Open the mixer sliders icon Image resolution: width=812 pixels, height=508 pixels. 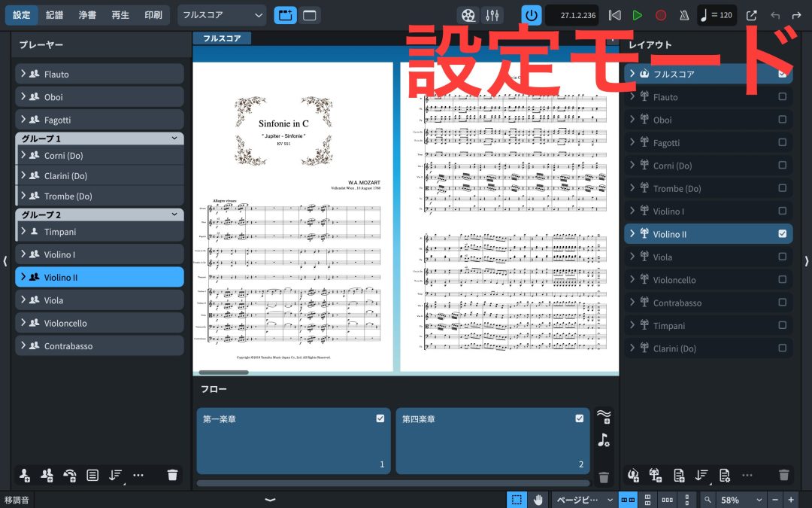pyautogui.click(x=492, y=15)
